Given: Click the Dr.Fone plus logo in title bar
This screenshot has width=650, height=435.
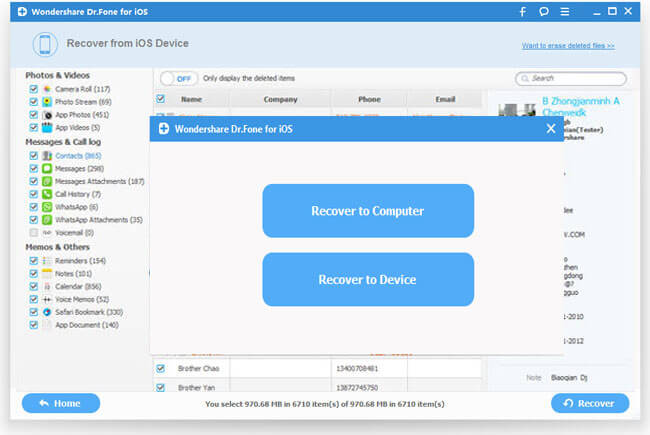Looking at the screenshot, I should pos(22,12).
